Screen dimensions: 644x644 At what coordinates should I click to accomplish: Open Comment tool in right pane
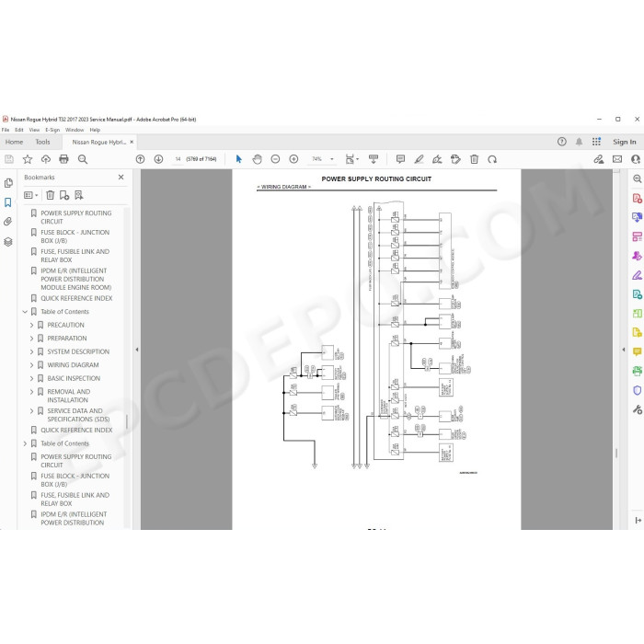(637, 352)
